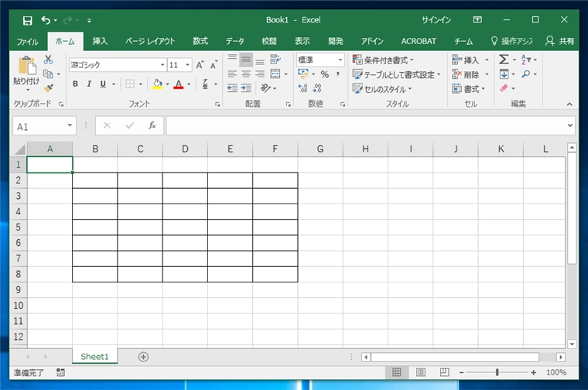Click Insert Function fx button
The height and width of the screenshot is (390, 588).
click(x=152, y=125)
